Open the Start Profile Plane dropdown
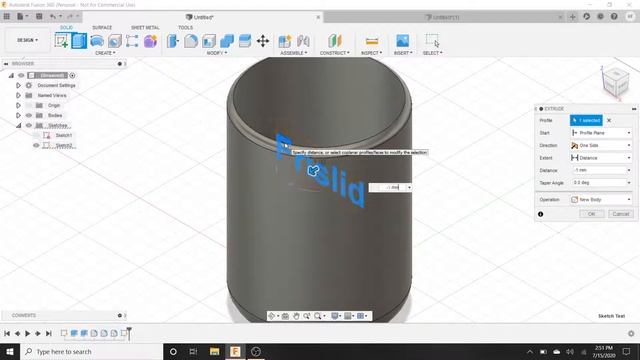Image resolution: width=640 pixels, height=360 pixels. 602,133
